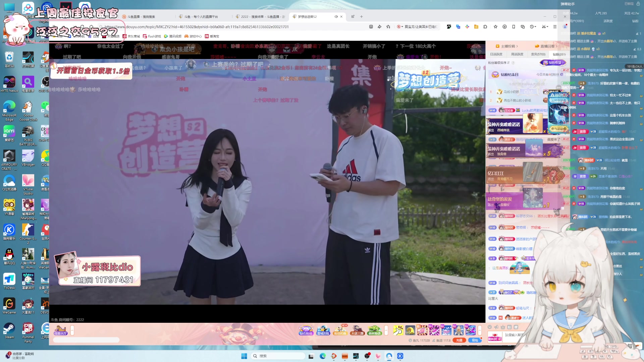Click the taskbar 搜索 search box
The height and width of the screenshot is (362, 644).
(277, 356)
